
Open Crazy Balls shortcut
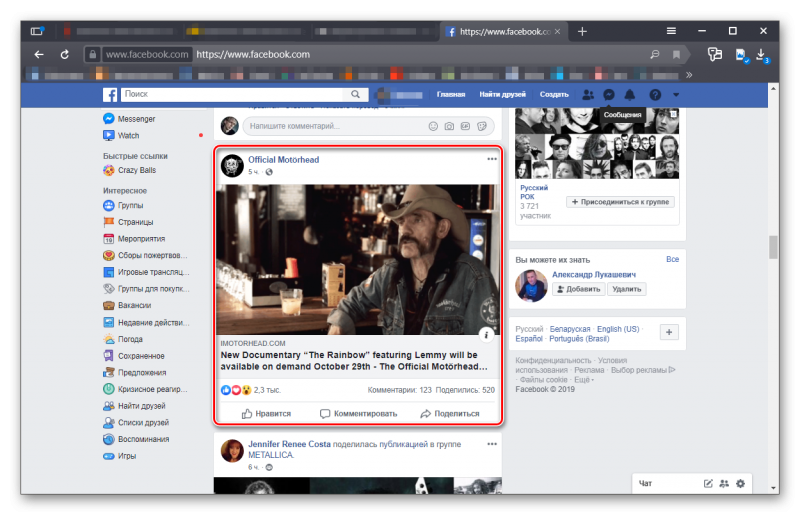(130, 170)
